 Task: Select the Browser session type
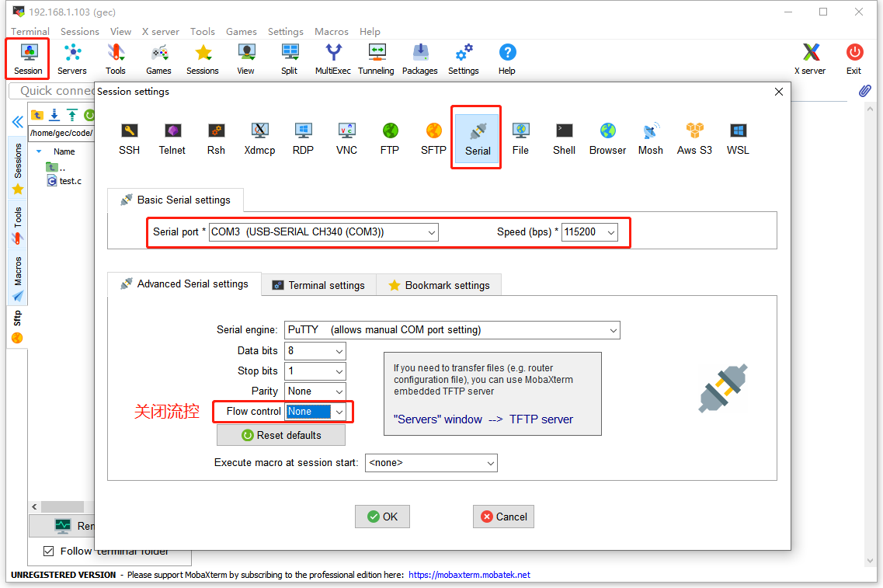(607, 138)
